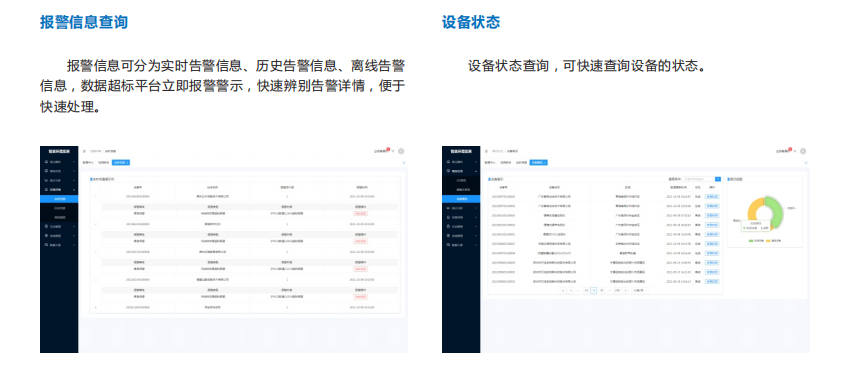Click the home icon menu item in alarm screenshot sidebar

coord(59,162)
